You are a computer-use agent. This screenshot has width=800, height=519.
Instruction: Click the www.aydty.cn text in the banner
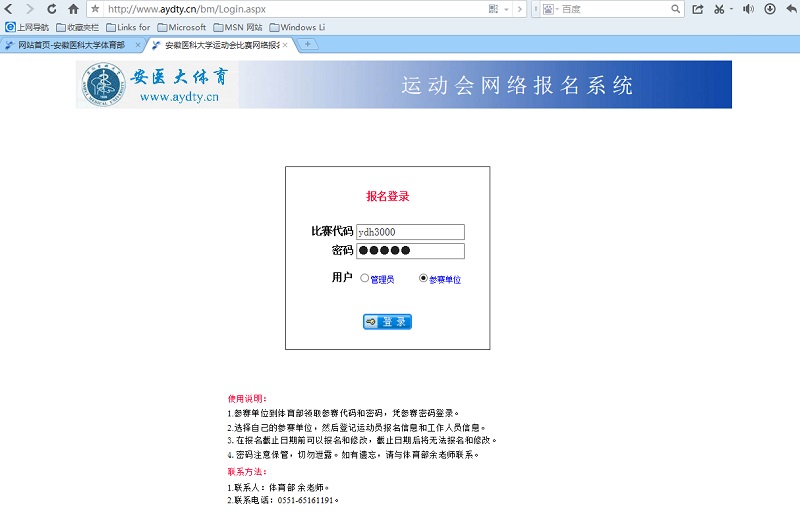(x=179, y=96)
